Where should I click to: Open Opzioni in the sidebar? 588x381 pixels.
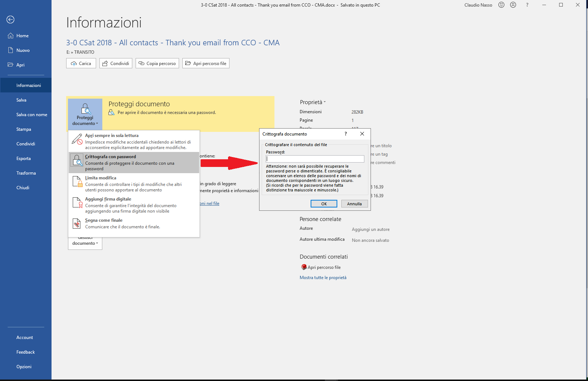(26, 367)
